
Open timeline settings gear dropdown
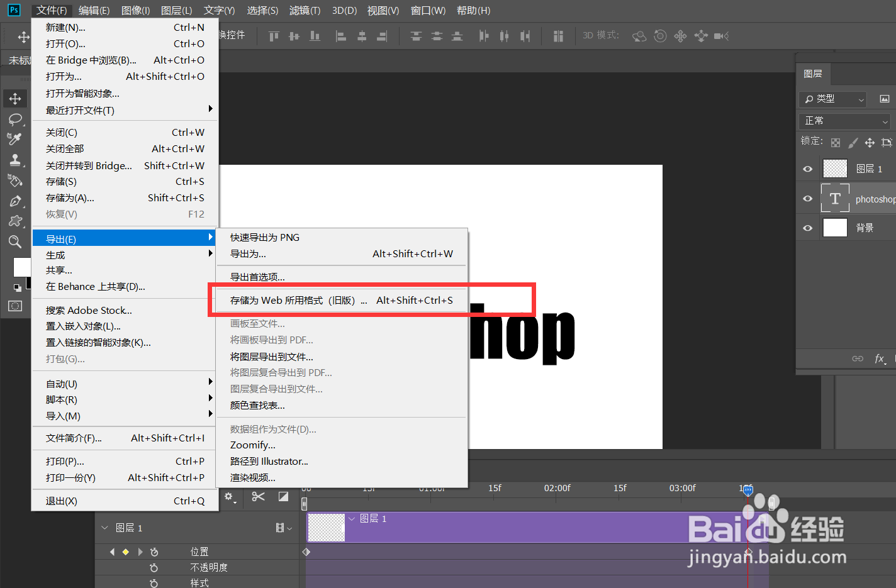coord(230,497)
